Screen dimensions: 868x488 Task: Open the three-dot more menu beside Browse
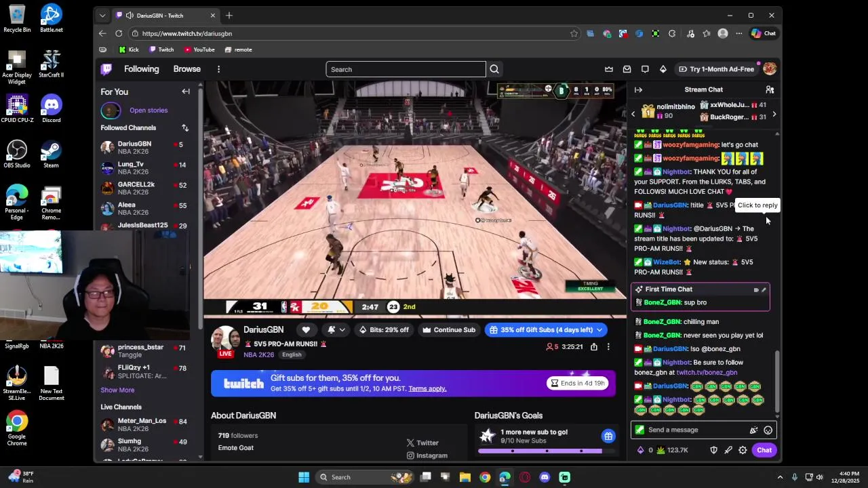pos(218,69)
